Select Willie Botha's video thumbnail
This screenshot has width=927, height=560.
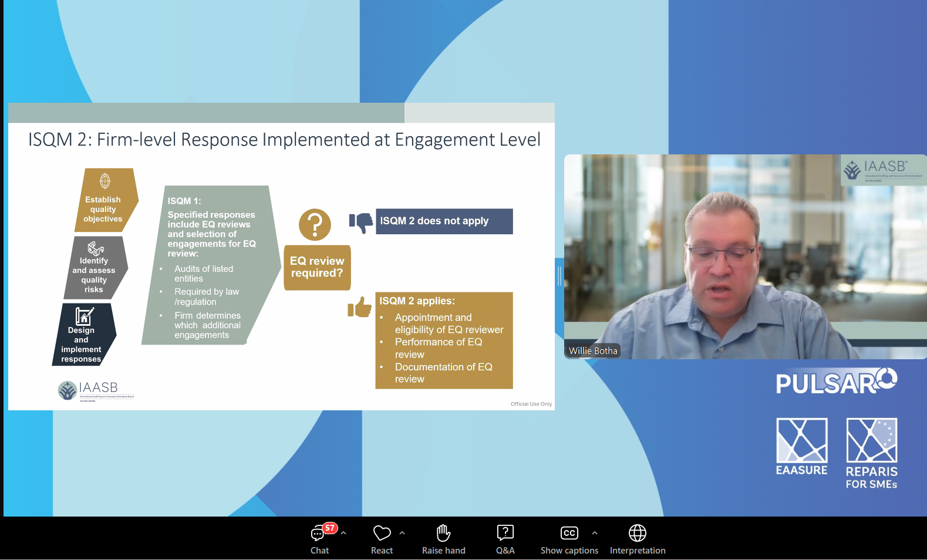coord(744,257)
